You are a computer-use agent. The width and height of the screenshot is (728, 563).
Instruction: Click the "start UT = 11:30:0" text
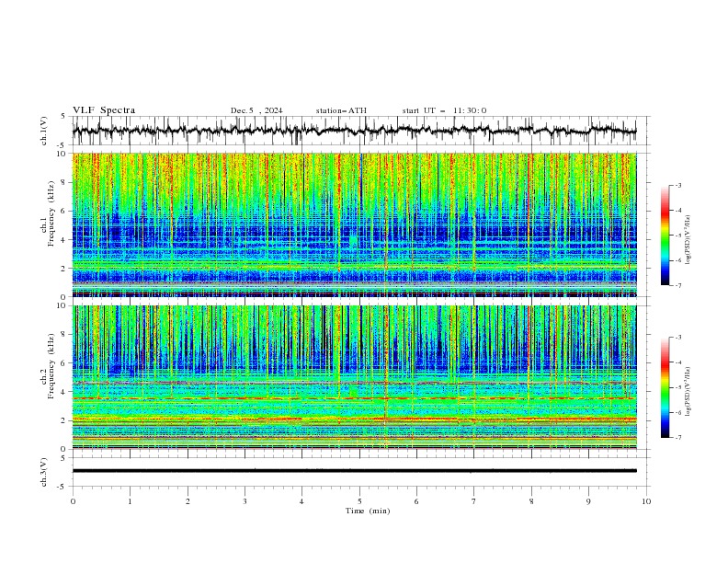(x=444, y=110)
